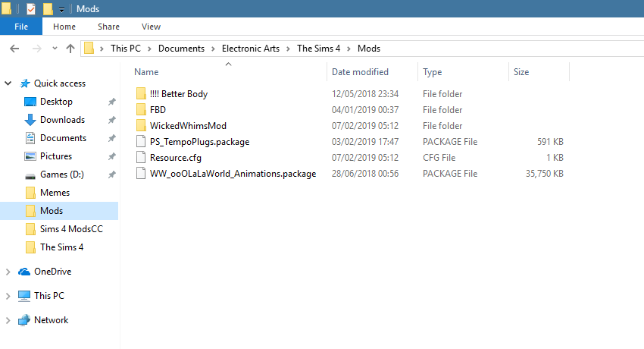
Task: Click the Properties quick access toolbar icon
Action: coord(31,8)
